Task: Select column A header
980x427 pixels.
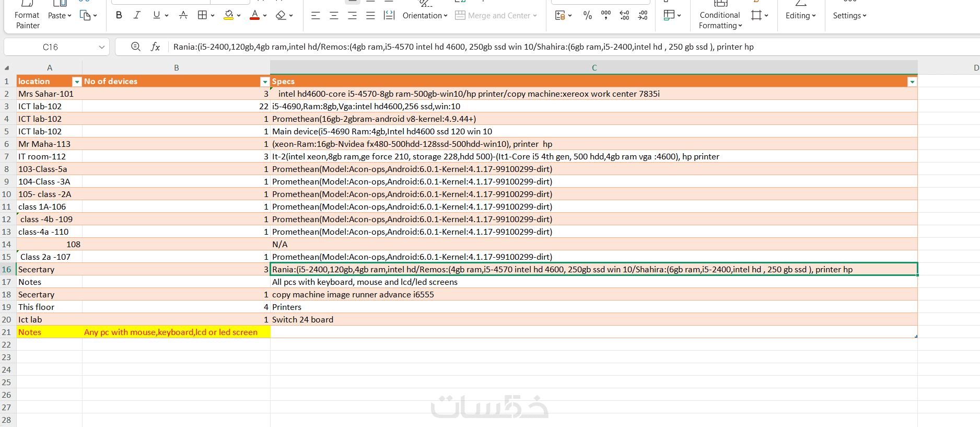Action: (50, 68)
